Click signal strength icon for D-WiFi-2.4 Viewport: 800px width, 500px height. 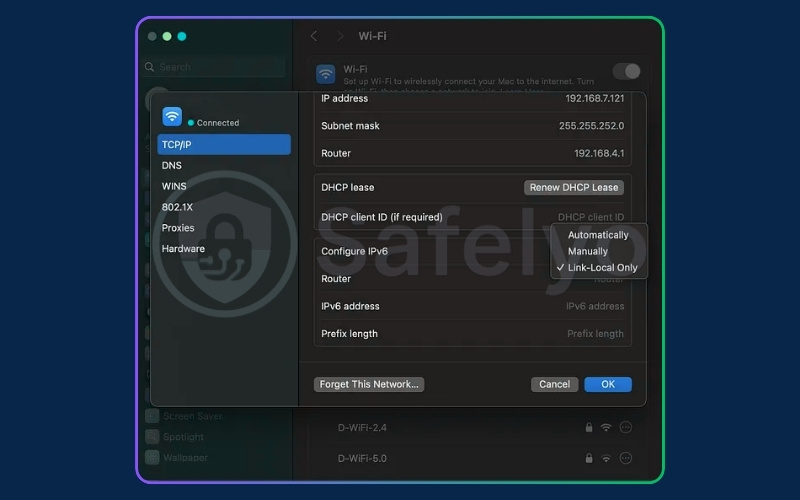606,428
